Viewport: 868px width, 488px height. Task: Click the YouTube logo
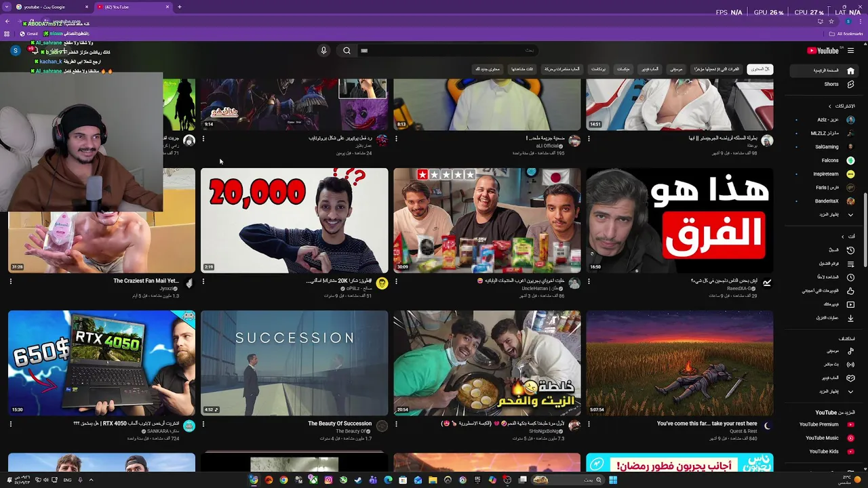tap(823, 50)
